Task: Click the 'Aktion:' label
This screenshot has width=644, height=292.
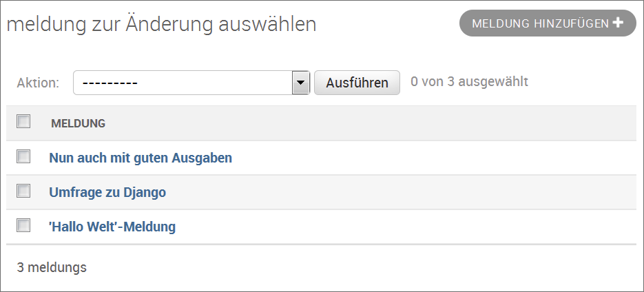Action: (x=38, y=83)
